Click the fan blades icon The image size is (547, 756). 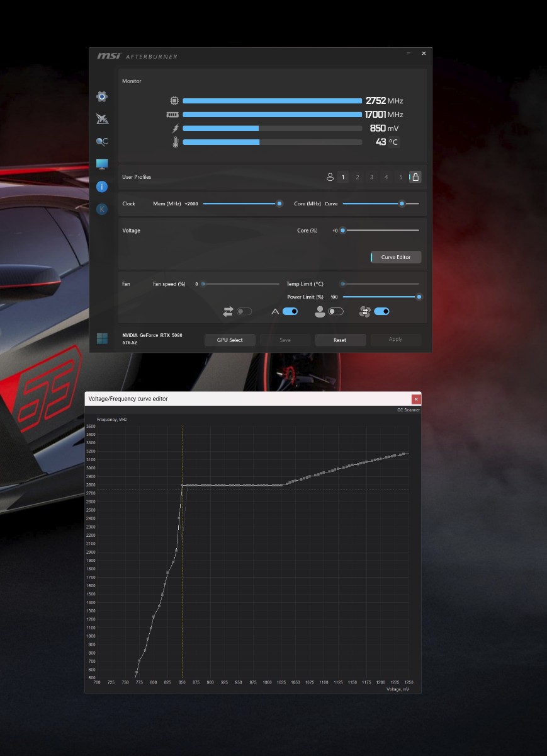(365, 311)
